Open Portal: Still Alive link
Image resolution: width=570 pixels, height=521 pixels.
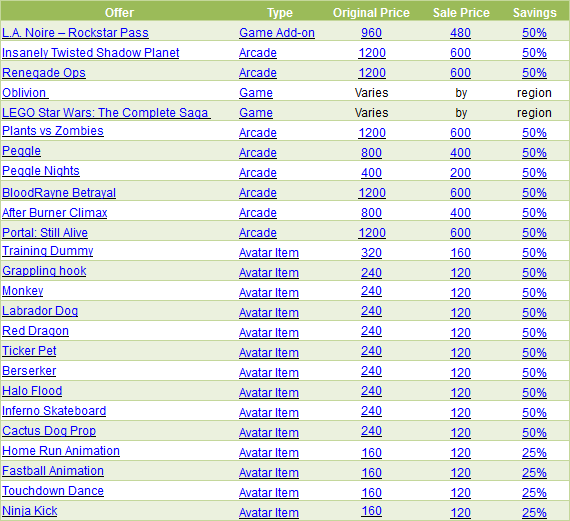click(x=45, y=233)
